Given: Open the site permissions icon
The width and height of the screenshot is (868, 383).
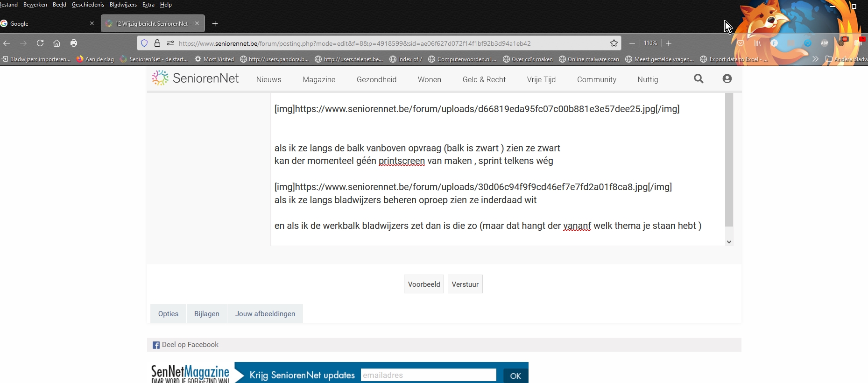Looking at the screenshot, I should (x=170, y=43).
